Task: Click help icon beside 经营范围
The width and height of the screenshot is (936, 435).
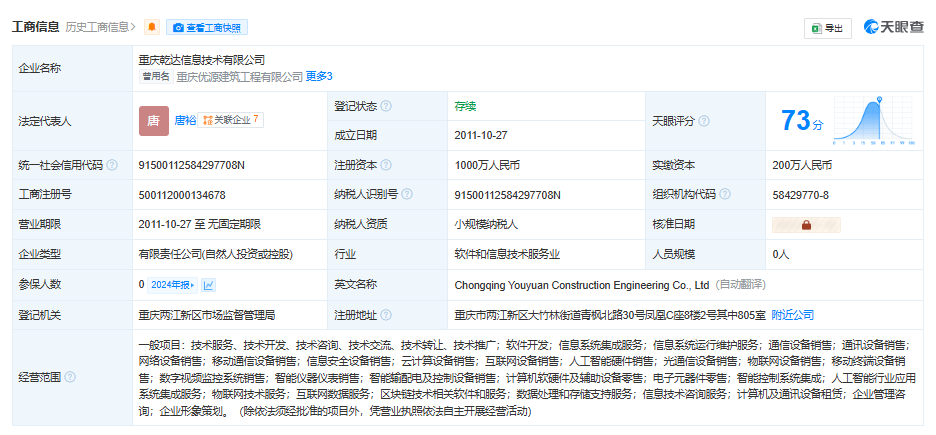Action: [x=70, y=377]
